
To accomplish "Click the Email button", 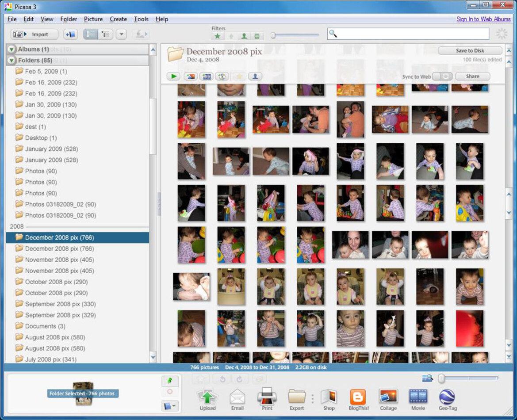I will pos(237,400).
